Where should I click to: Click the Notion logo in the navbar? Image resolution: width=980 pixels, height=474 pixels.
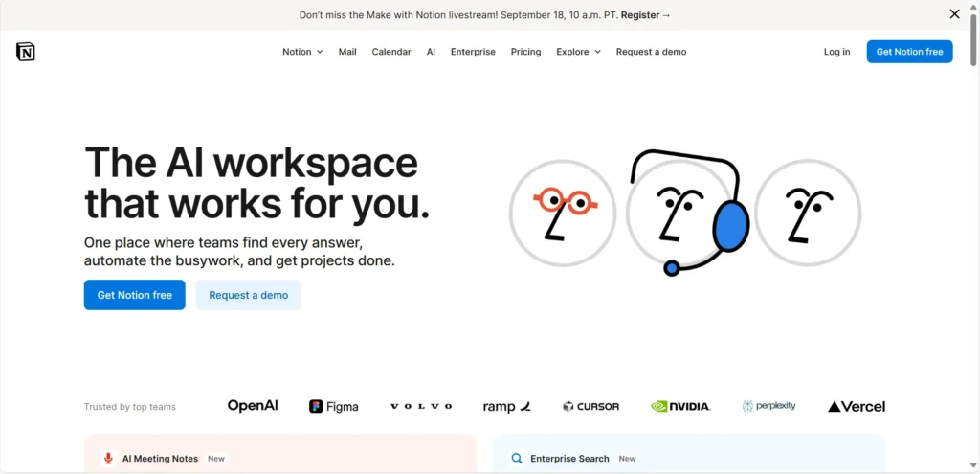[x=26, y=52]
